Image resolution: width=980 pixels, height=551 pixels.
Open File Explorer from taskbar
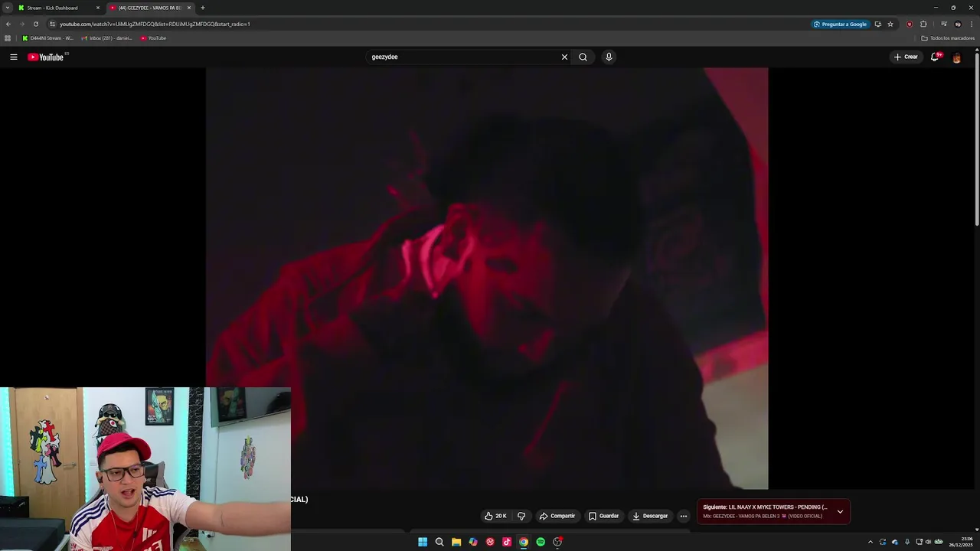point(456,542)
